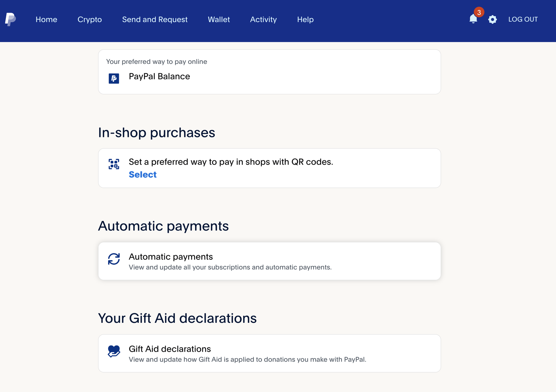Click the QR codes preferred payment text
556x392 pixels.
[231, 162]
